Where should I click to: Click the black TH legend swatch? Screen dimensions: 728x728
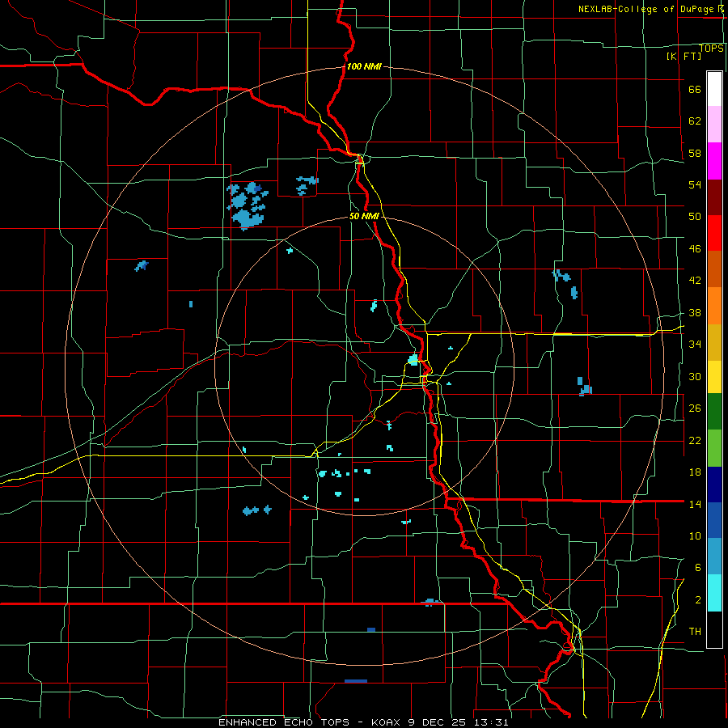click(x=714, y=629)
